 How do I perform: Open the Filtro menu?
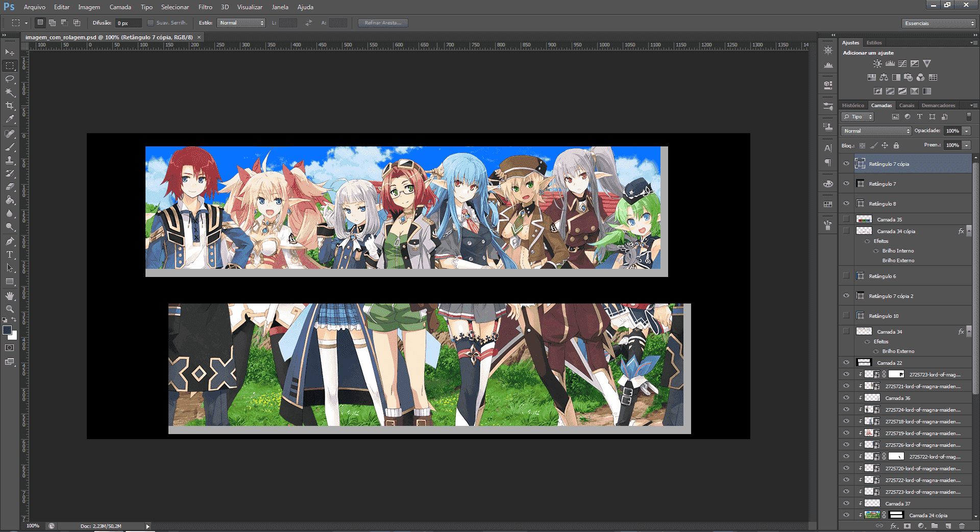(x=205, y=7)
